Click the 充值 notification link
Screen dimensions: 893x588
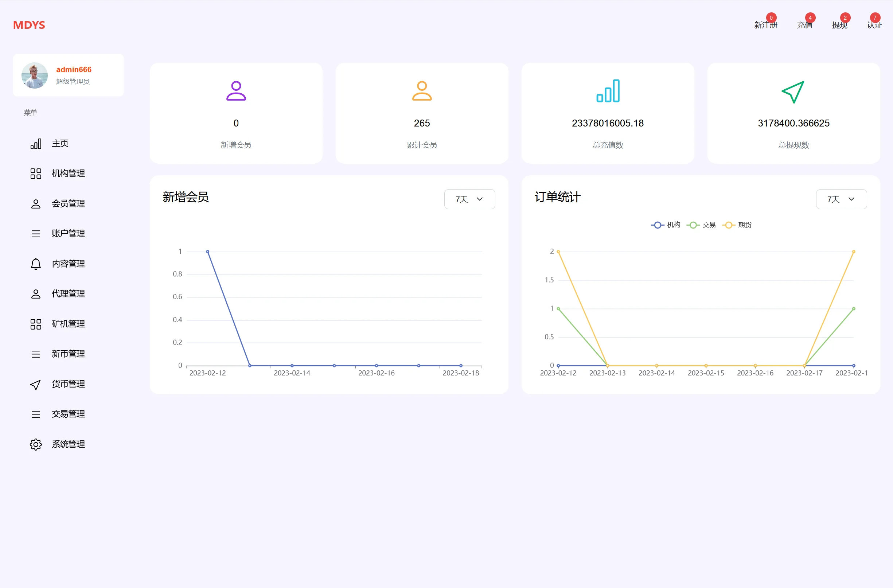[x=804, y=25]
